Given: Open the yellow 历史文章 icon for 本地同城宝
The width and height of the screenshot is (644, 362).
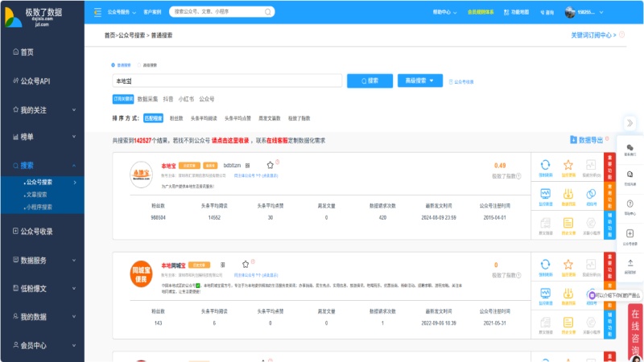Looking at the screenshot, I should tap(568, 323).
